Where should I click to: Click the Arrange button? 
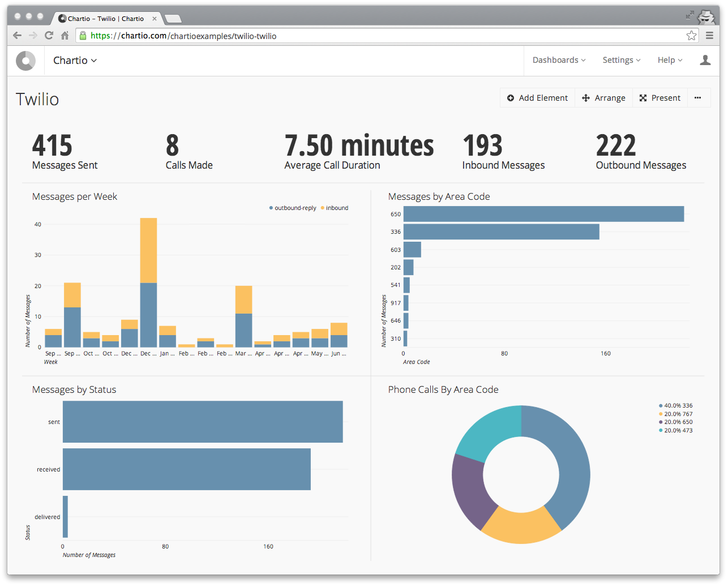(603, 98)
